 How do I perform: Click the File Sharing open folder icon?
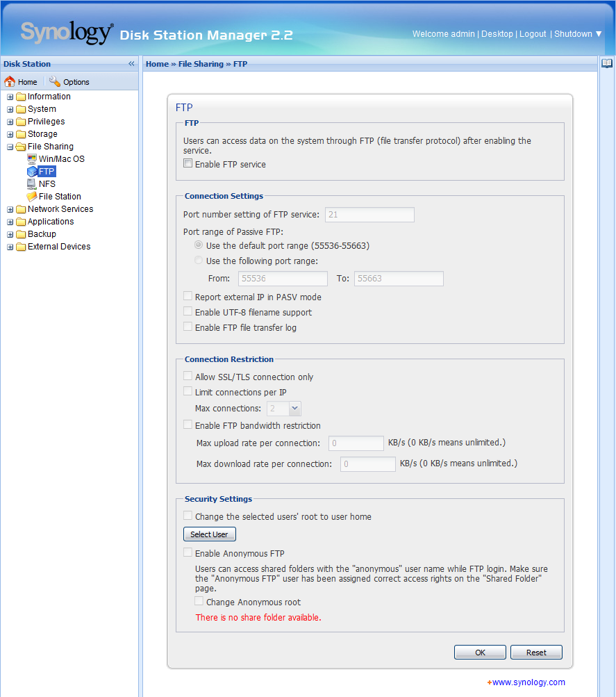21,146
